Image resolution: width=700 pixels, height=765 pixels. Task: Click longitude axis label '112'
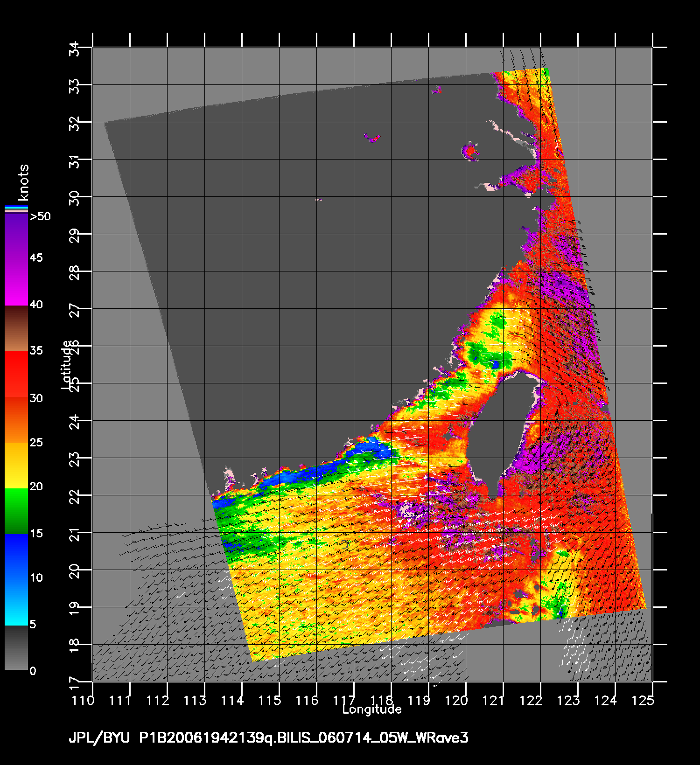(158, 701)
